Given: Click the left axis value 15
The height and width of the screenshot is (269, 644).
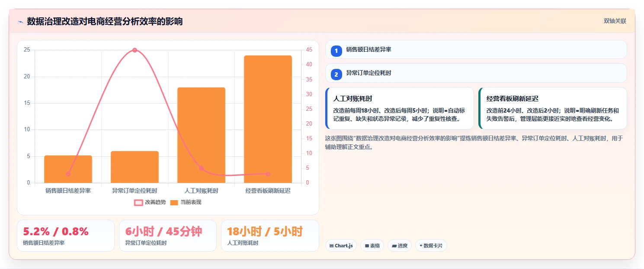Looking at the screenshot, I should click(27, 103).
